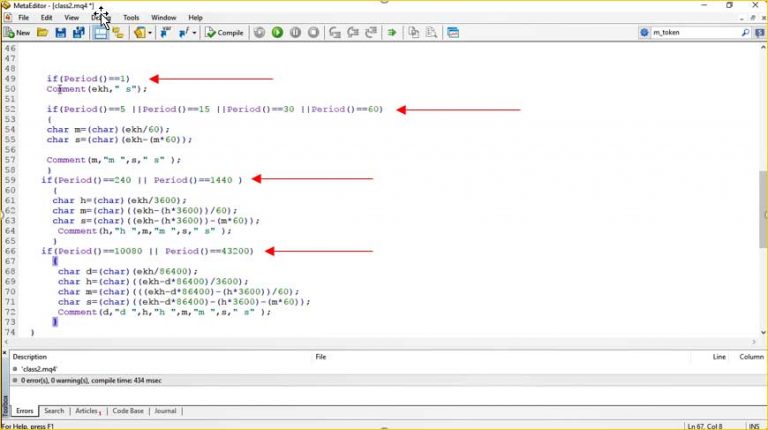The image size is (768, 430).
Task: Open the View menu
Action: pos(72,18)
